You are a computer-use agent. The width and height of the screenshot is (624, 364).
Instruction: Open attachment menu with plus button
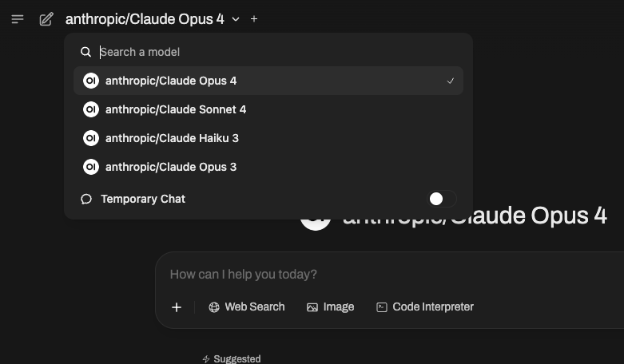pos(177,307)
